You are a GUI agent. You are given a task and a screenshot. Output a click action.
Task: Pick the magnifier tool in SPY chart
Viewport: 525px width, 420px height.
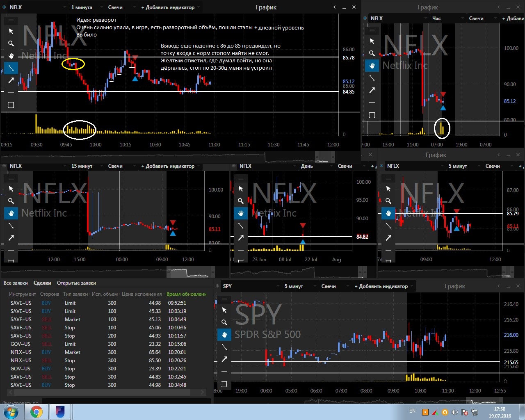(x=224, y=322)
